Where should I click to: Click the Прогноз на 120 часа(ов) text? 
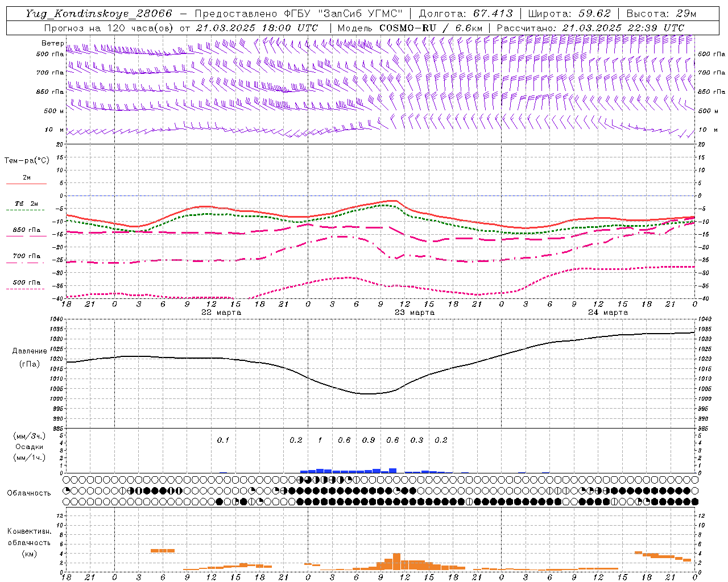point(109,28)
